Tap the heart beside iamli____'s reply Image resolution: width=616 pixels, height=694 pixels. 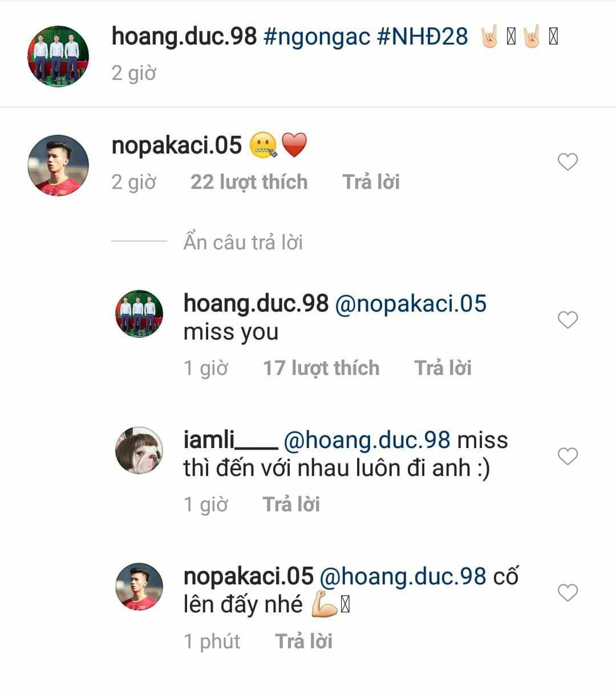click(568, 457)
